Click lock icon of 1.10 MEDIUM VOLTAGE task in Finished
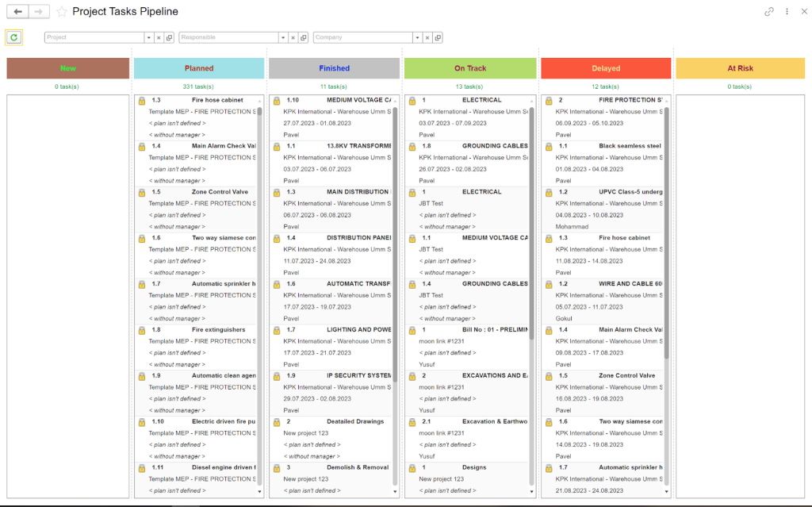 [277, 101]
